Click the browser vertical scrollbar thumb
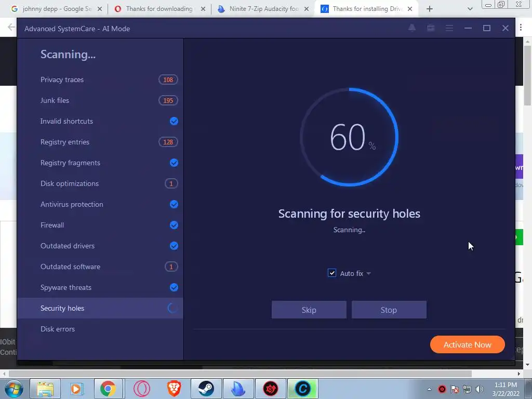Image resolution: width=532 pixels, height=399 pixels. pyautogui.click(x=527, y=75)
